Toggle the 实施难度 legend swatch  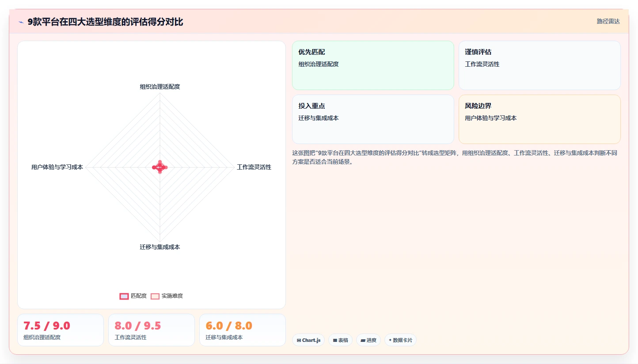point(155,296)
